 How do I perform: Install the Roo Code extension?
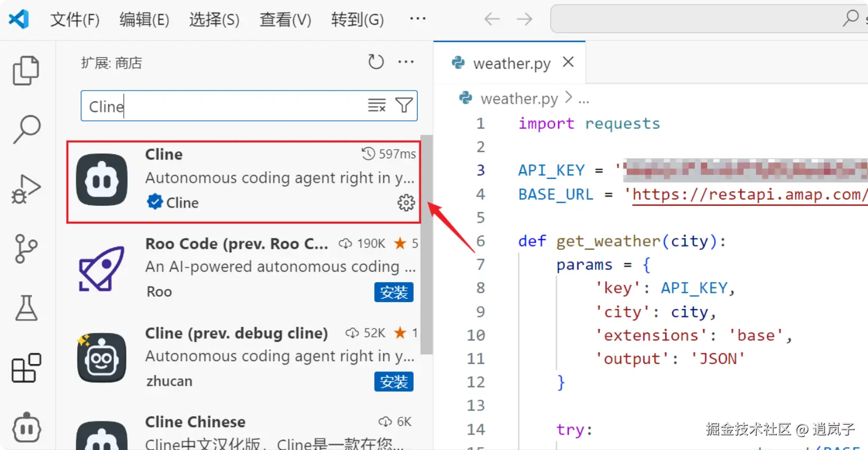click(x=394, y=292)
